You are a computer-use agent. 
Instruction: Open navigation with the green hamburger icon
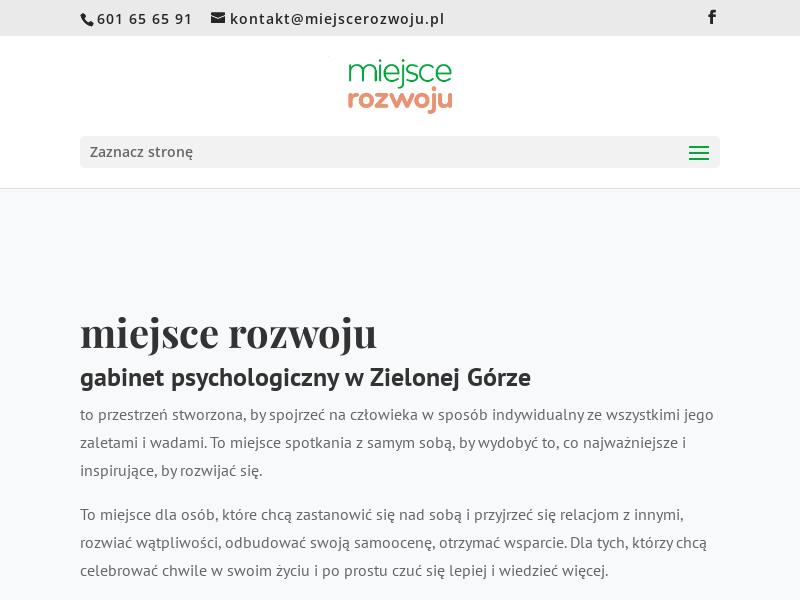pos(699,152)
